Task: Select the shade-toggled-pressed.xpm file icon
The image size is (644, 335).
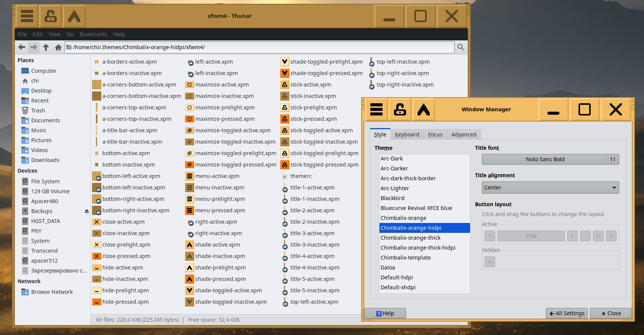Action: click(x=285, y=73)
